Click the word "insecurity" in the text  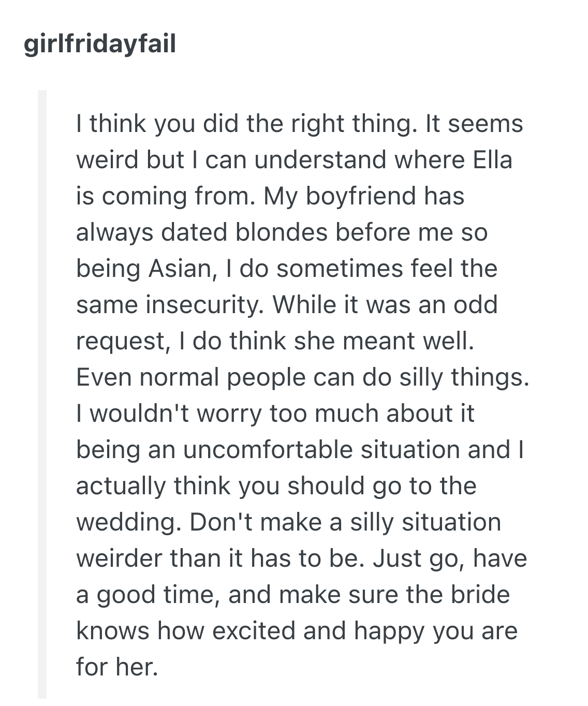click(x=201, y=305)
